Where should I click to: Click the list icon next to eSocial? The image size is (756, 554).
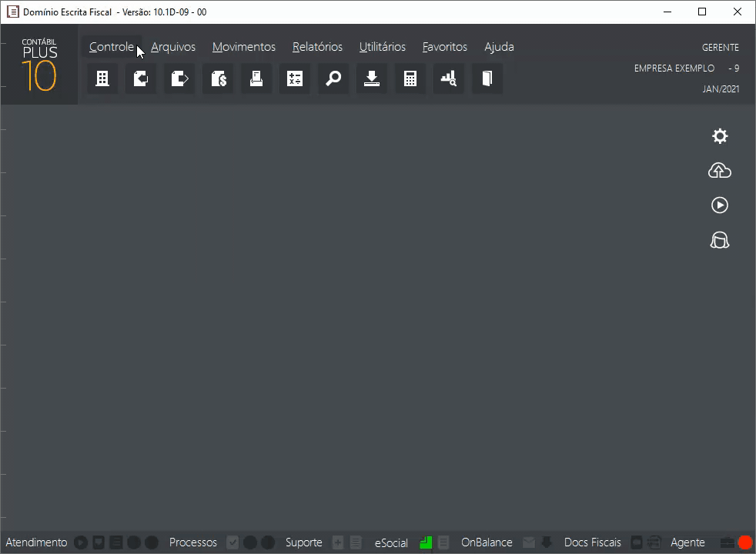point(443,542)
